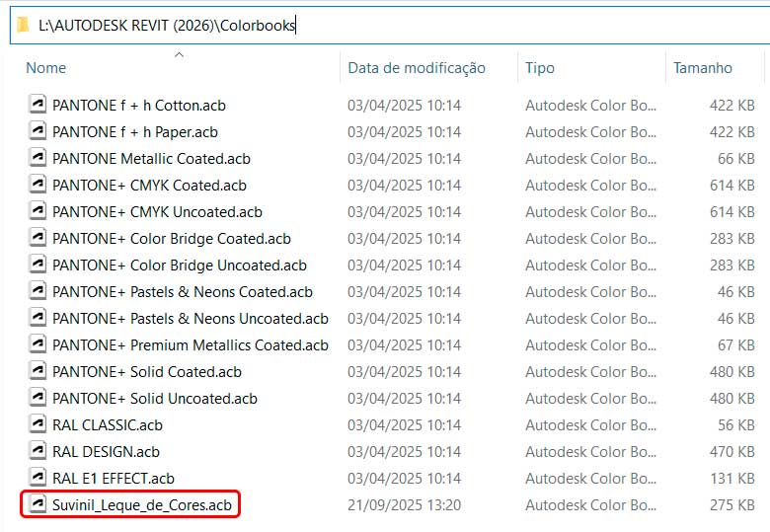The image size is (770, 532).
Task: Select the PANTONE f + h Cotton.acb file icon
Action: (38, 105)
